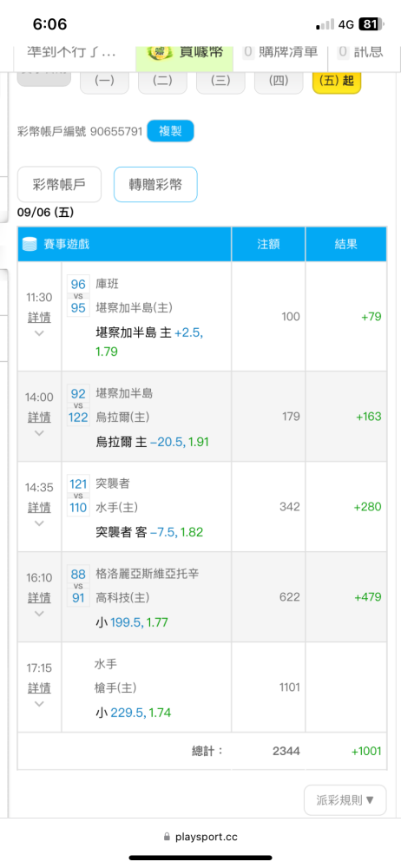The image size is (401, 868).
Task: Select the (一) day tab
Action: (x=105, y=80)
